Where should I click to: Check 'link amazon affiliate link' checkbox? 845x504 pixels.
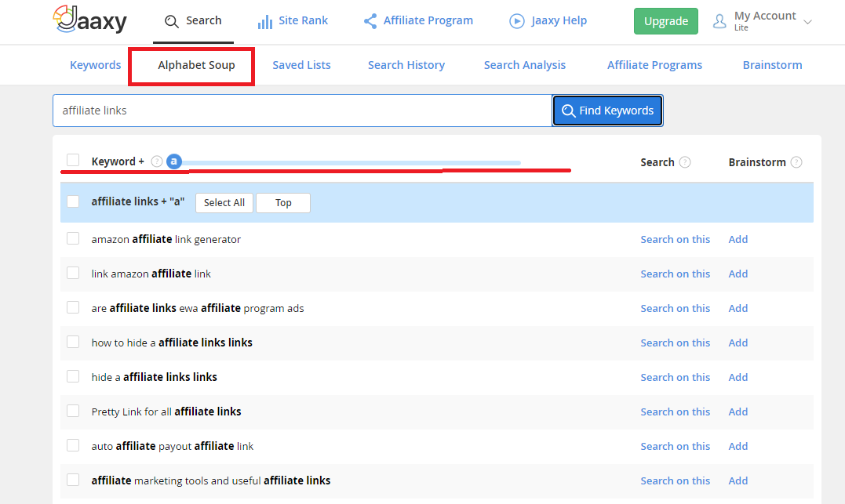(73, 273)
